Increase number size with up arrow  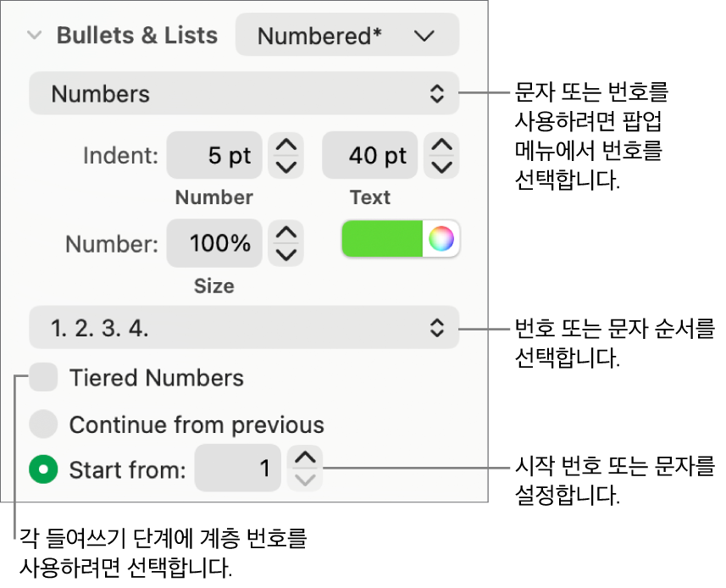[287, 234]
